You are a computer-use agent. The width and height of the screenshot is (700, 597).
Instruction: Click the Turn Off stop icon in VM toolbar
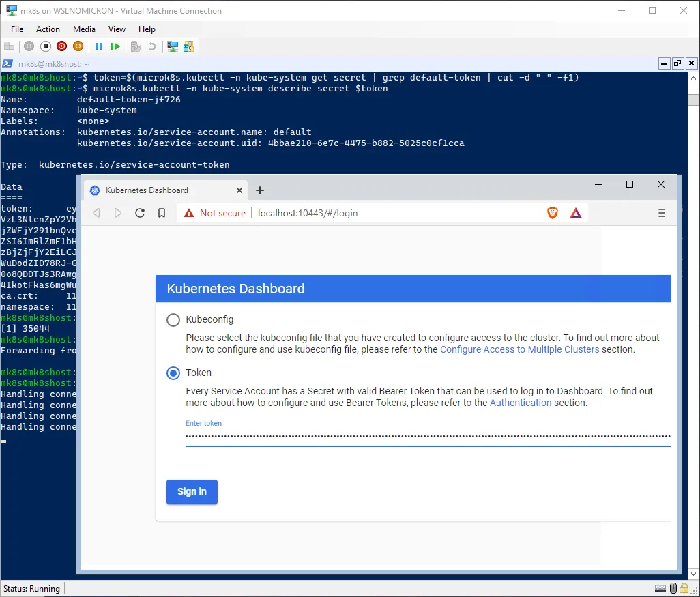pyautogui.click(x=46, y=46)
